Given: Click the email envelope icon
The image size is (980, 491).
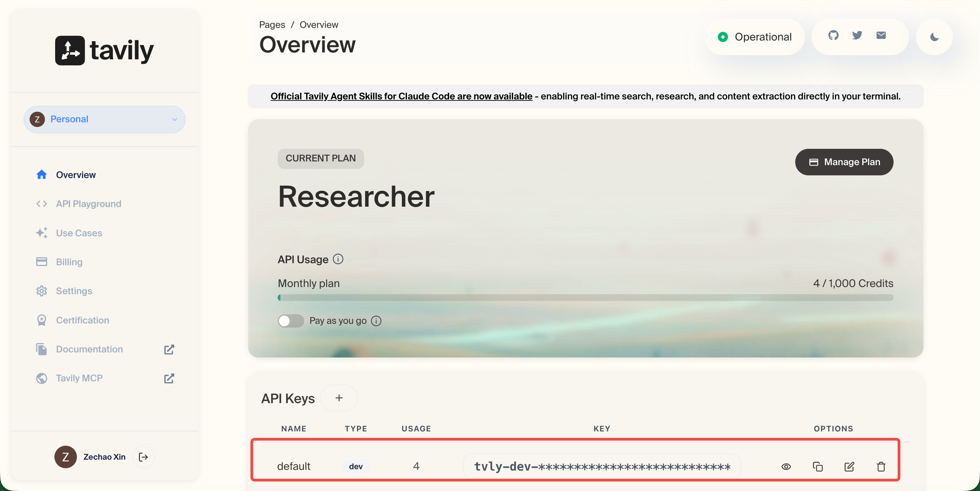Looking at the screenshot, I should tap(881, 35).
